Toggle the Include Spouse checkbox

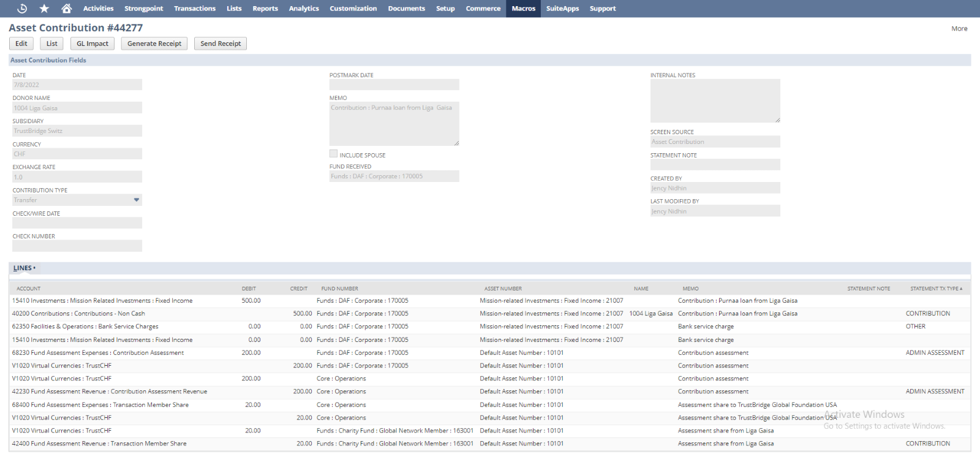coord(333,154)
